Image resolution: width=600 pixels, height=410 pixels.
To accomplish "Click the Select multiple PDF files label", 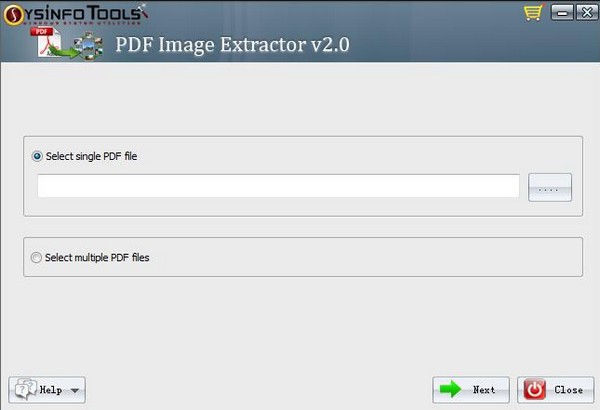I will pyautogui.click(x=97, y=258).
